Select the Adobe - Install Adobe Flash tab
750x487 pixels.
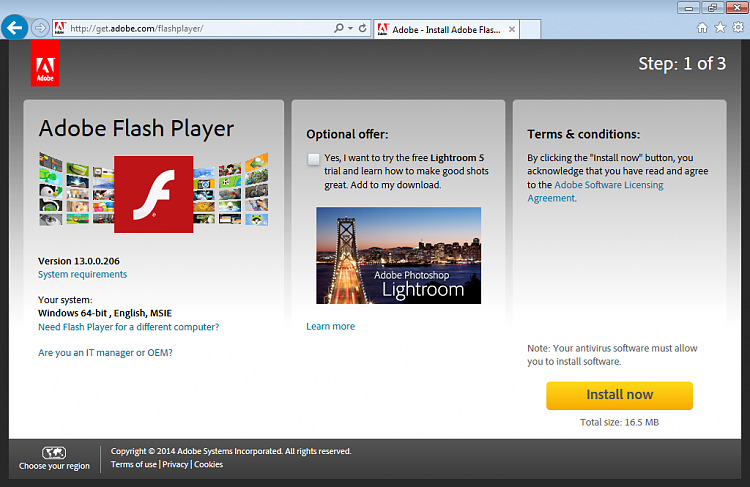(x=446, y=29)
